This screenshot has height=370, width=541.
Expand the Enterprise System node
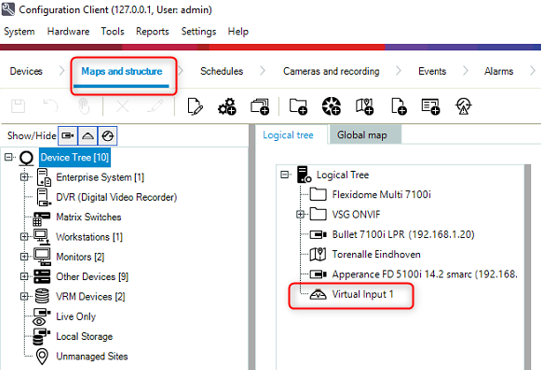click(x=24, y=177)
